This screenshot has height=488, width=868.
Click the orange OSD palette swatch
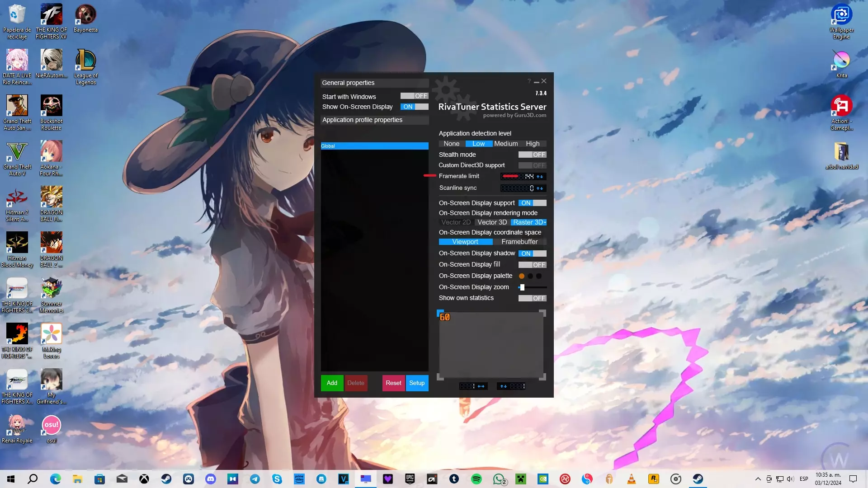tap(522, 276)
